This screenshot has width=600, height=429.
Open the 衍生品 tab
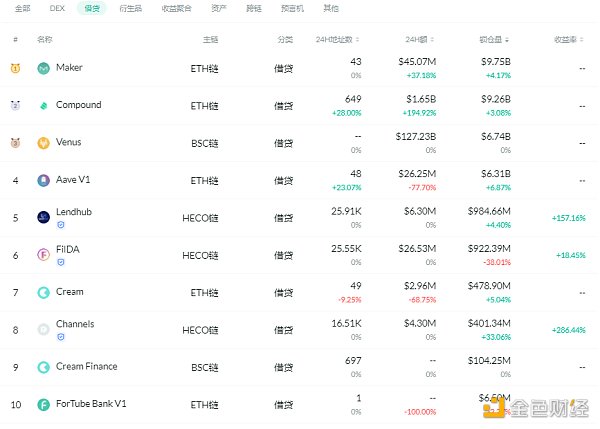(x=130, y=8)
